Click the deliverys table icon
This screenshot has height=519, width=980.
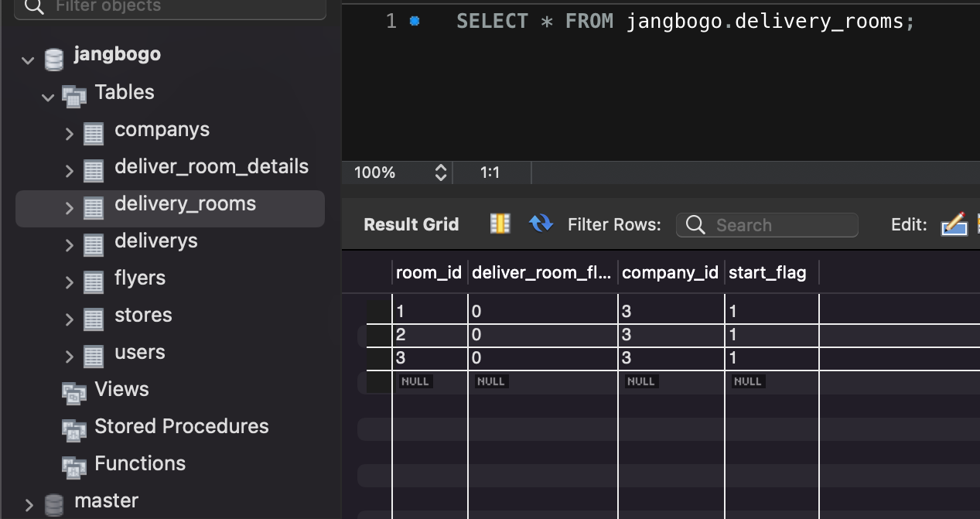pyautogui.click(x=94, y=245)
